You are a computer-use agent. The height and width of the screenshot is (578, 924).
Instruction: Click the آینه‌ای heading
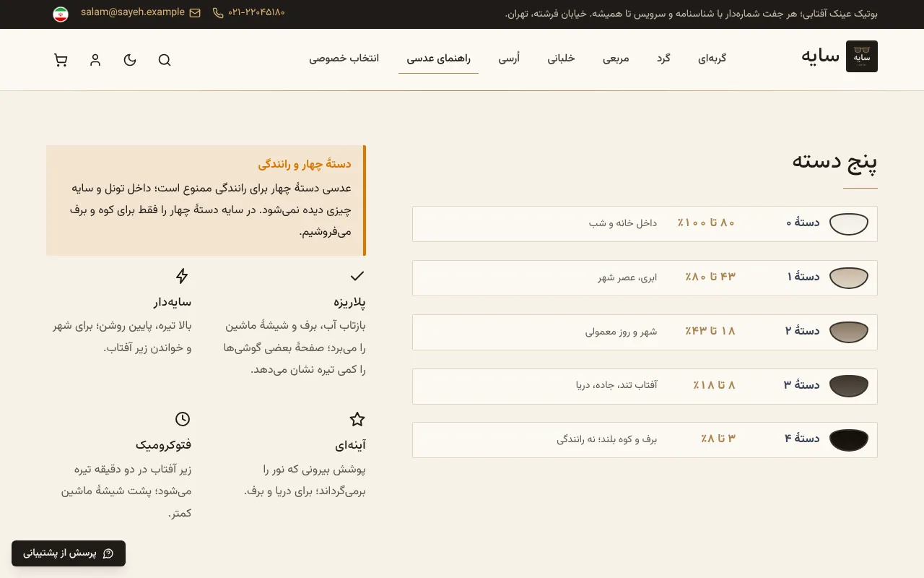tap(350, 445)
